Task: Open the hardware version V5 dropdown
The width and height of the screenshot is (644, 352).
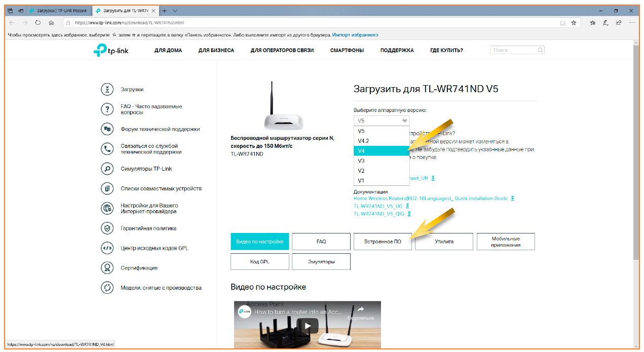Action: (x=382, y=121)
